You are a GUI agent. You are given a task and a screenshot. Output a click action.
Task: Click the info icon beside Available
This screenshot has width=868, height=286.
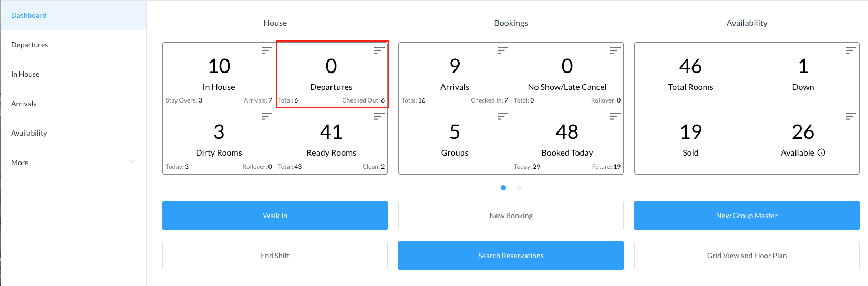point(821,152)
